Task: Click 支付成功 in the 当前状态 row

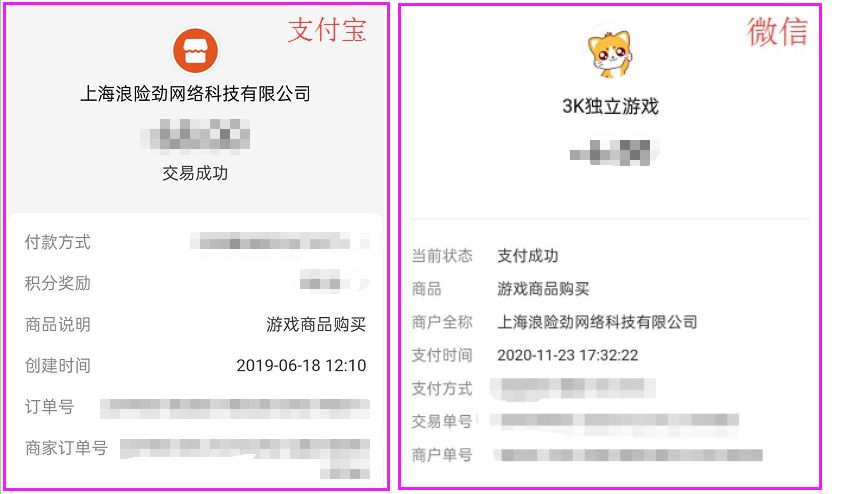Action: tap(528, 256)
